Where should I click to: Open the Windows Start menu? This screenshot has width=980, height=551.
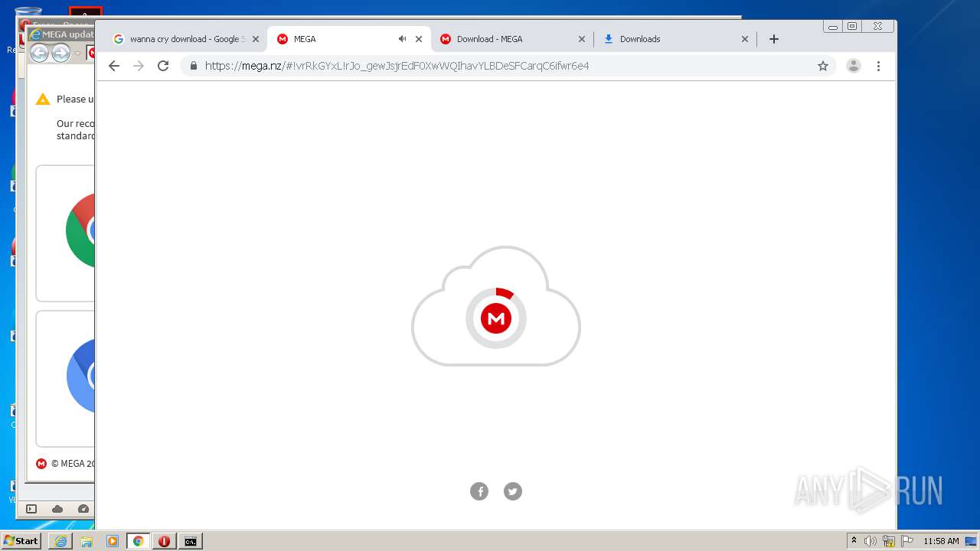click(x=21, y=541)
